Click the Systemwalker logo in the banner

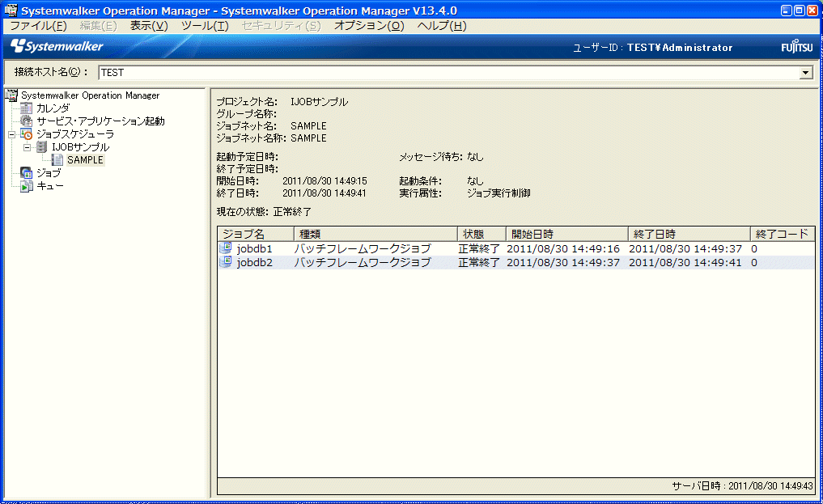click(x=57, y=47)
